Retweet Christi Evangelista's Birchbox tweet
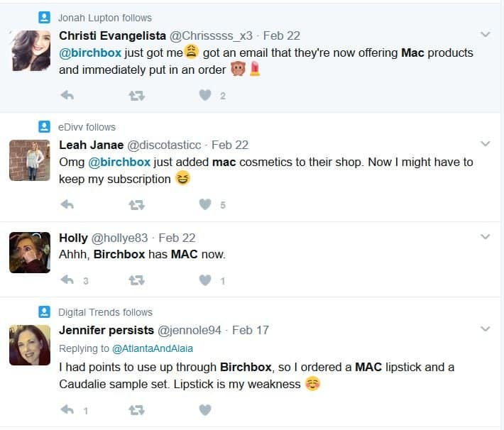This screenshot has height=430, width=504. [x=136, y=95]
